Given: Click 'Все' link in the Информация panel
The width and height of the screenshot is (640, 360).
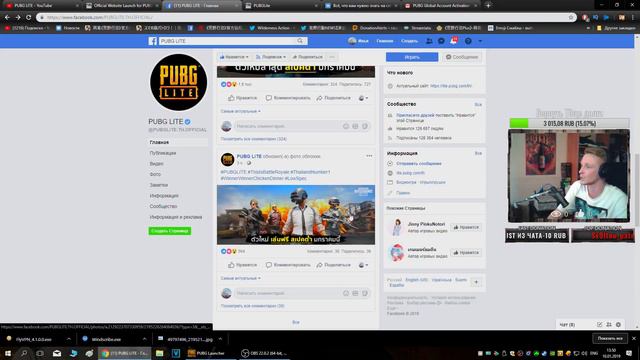Looking at the screenshot, I should tap(478, 153).
